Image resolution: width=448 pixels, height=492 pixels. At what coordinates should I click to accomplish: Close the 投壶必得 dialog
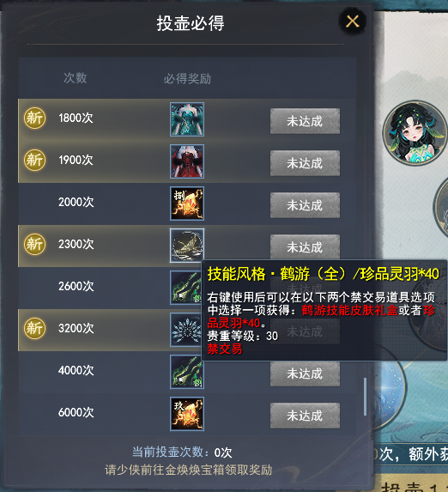353,21
